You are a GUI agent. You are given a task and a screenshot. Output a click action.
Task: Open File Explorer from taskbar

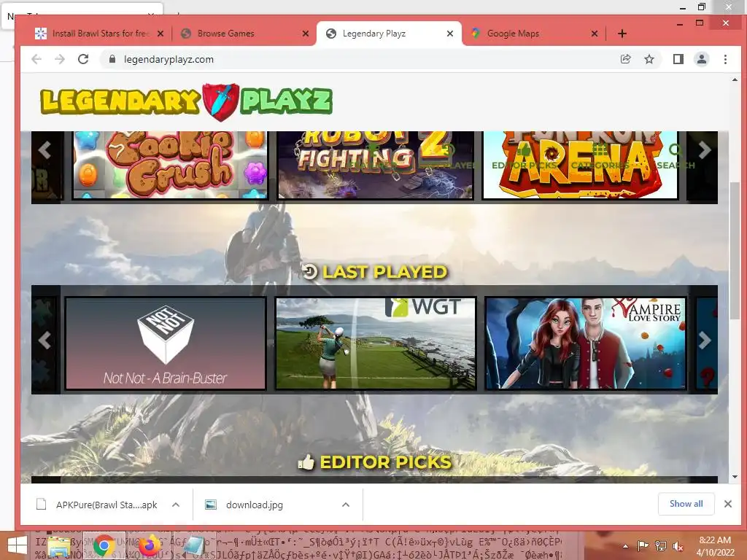(60, 545)
